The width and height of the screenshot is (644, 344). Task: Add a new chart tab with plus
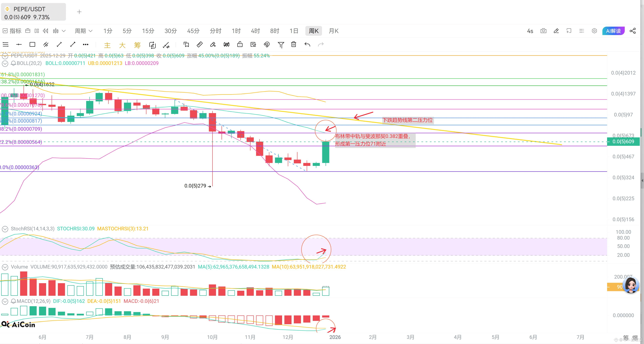[79, 12]
